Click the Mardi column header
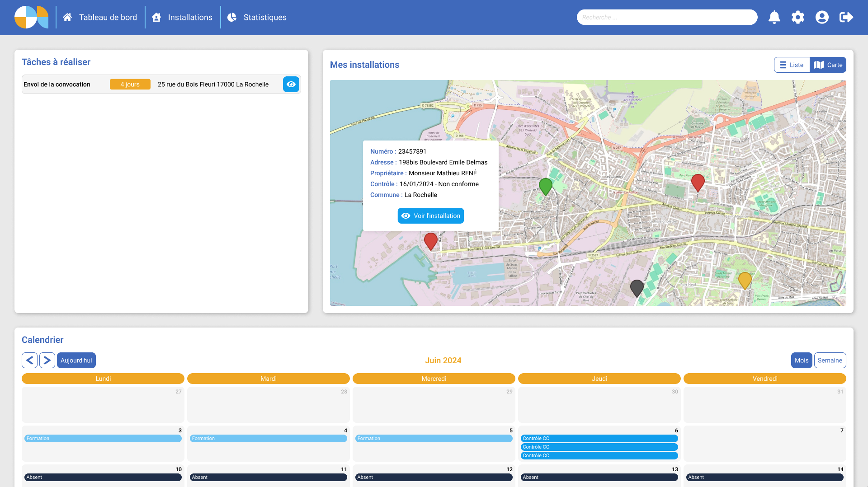This screenshot has height=487, width=868. (269, 379)
